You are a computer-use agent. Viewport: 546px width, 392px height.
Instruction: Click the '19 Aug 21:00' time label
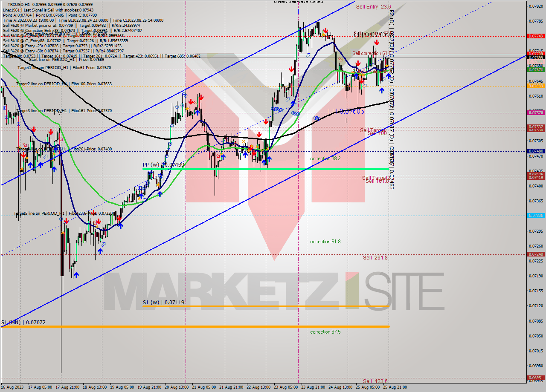[148, 387]
